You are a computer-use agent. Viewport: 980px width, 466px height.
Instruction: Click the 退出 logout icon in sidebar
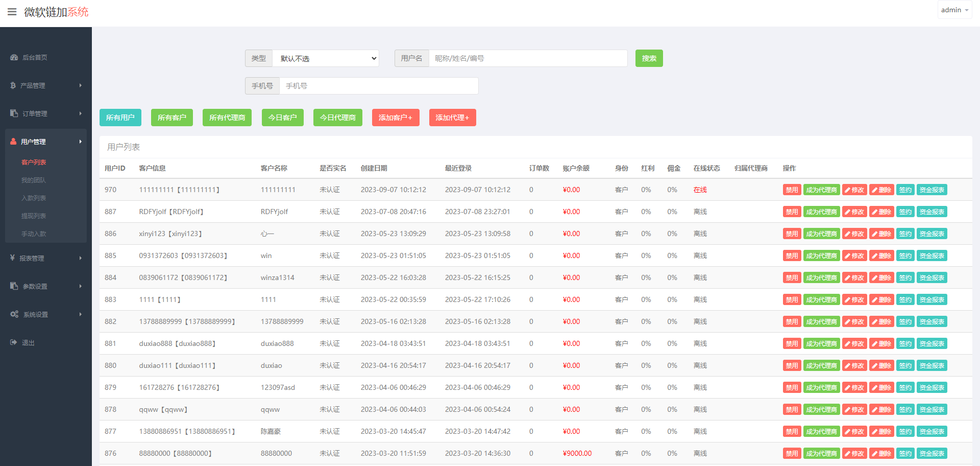[x=13, y=342]
